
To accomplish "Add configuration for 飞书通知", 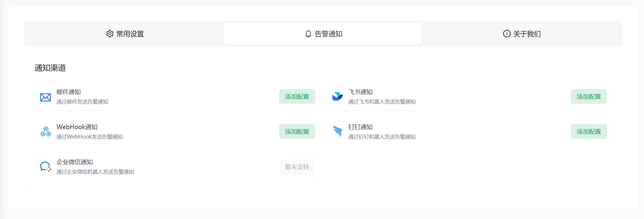I will click(589, 97).
